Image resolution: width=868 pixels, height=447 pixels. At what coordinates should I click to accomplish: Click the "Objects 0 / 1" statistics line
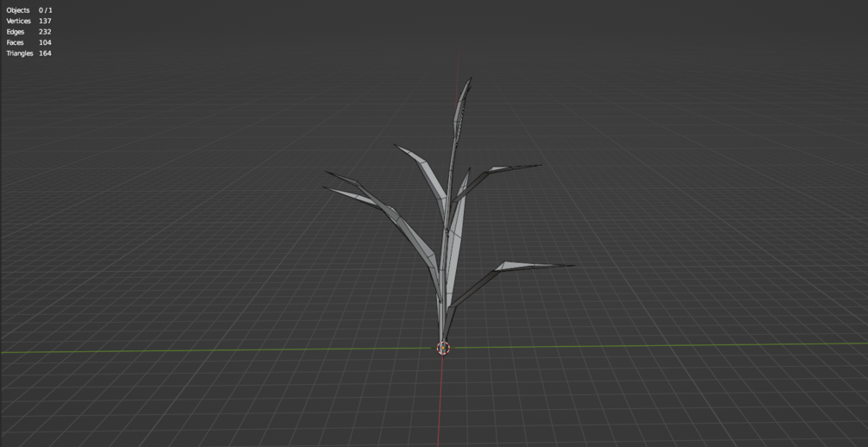[x=29, y=10]
